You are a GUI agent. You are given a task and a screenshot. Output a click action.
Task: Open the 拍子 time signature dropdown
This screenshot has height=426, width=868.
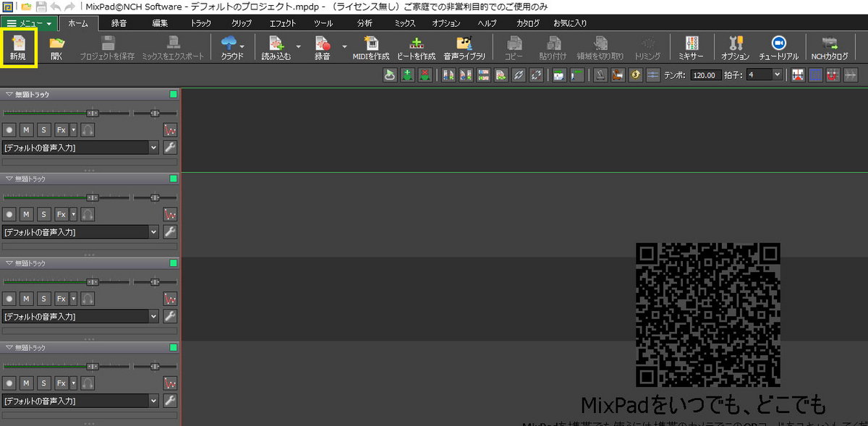765,74
